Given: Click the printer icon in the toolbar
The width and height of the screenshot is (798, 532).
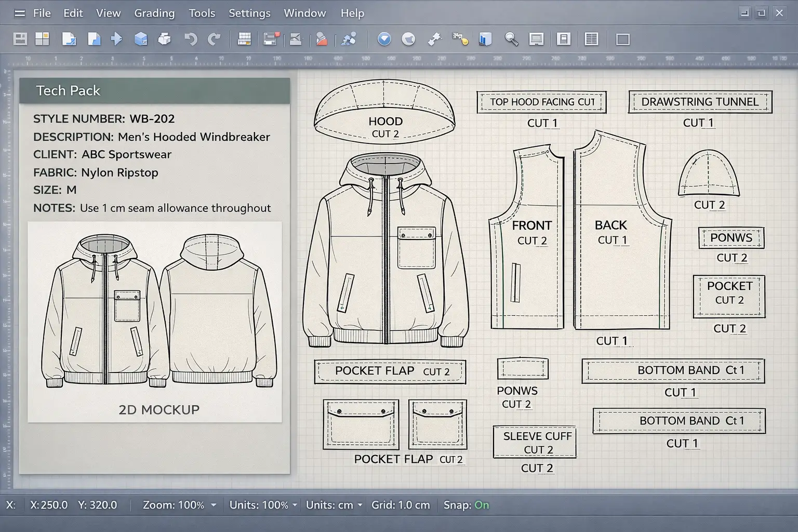Looking at the screenshot, I should click(164, 39).
